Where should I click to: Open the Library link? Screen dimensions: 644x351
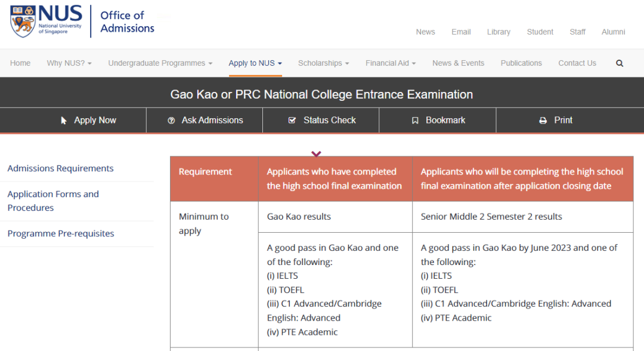(499, 32)
